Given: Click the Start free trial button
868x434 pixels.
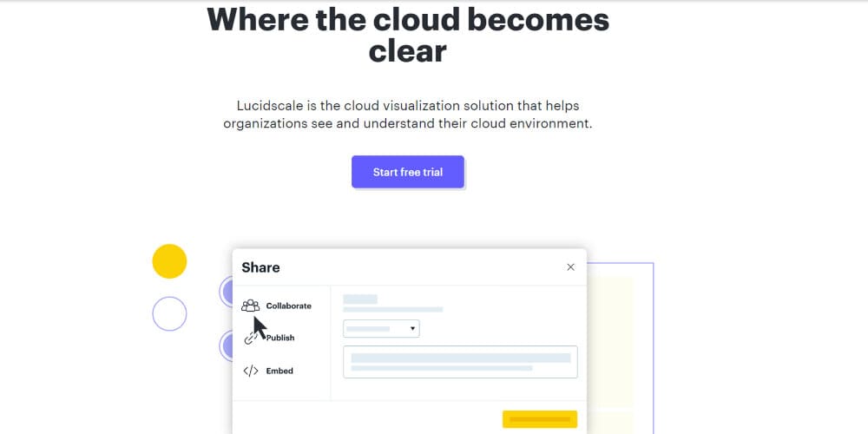Looking at the screenshot, I should [407, 172].
